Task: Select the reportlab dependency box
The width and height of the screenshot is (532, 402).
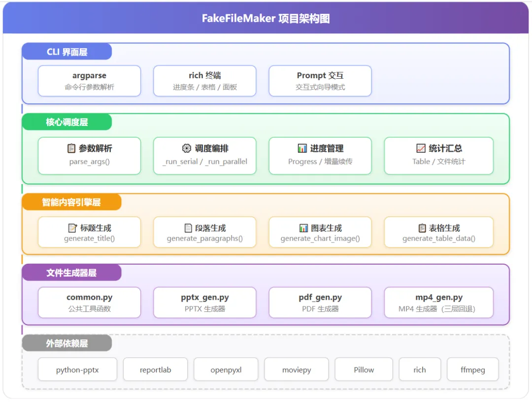Action: [x=155, y=370]
